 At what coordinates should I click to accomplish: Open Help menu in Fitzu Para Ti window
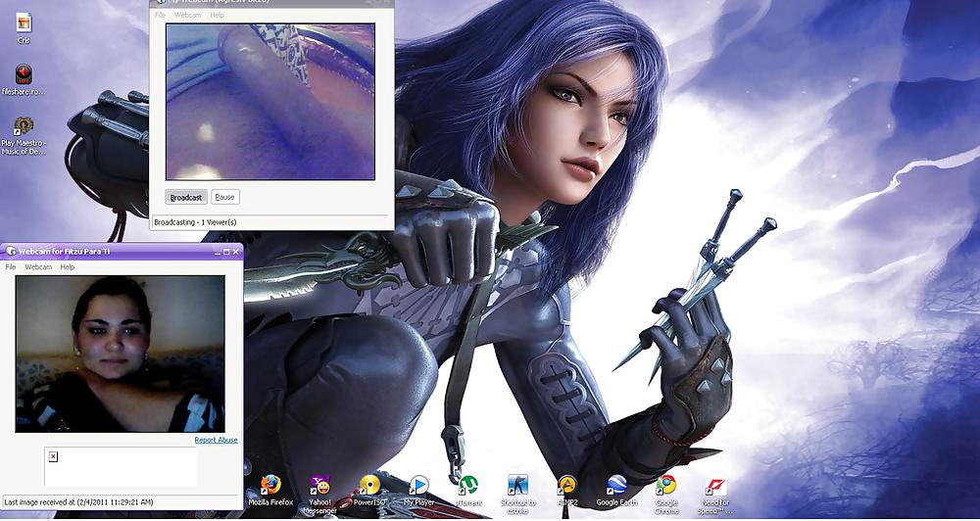point(68,266)
